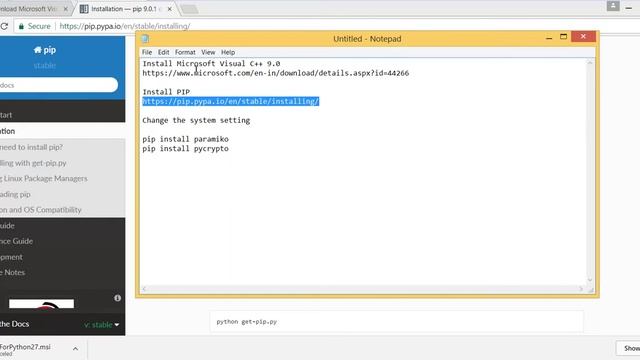The height and width of the screenshot is (360, 640).
Task: Click 'pip install paramiko' line
Action: pyautogui.click(x=185, y=139)
